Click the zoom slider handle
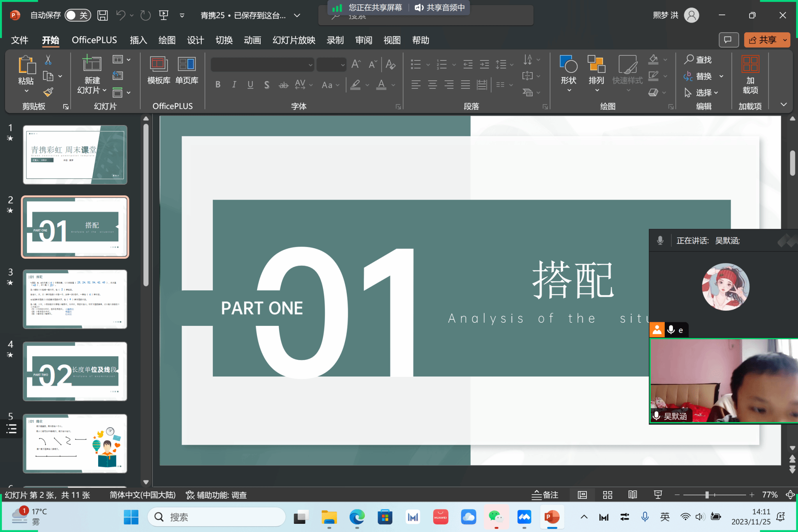The height and width of the screenshot is (532, 798). [x=707, y=495]
